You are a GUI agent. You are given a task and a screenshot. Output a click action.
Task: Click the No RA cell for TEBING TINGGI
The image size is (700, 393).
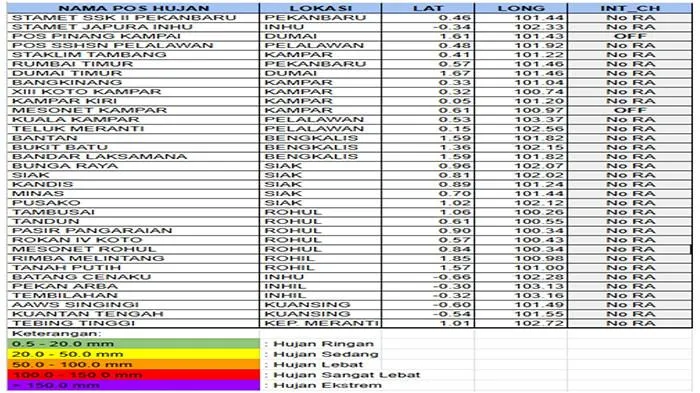pyautogui.click(x=630, y=323)
